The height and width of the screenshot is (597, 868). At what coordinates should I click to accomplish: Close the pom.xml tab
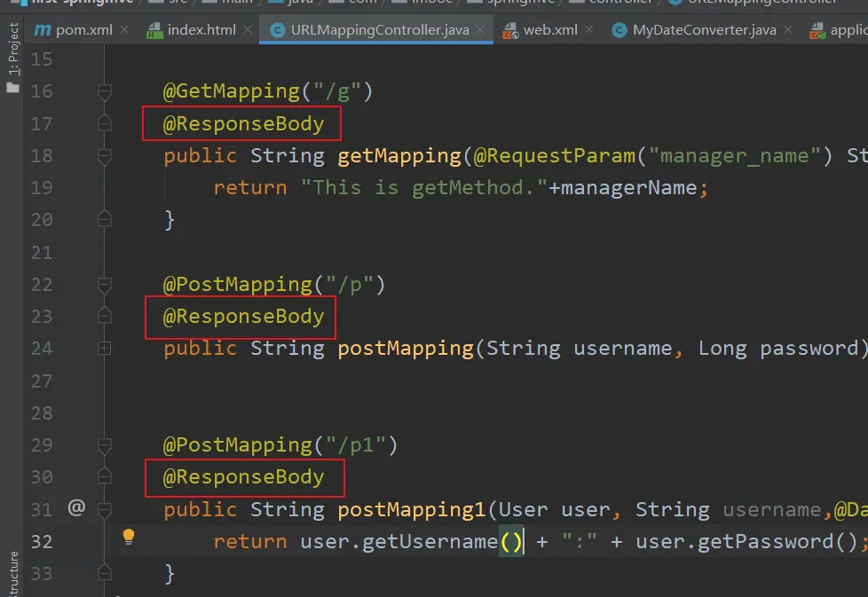[124, 30]
